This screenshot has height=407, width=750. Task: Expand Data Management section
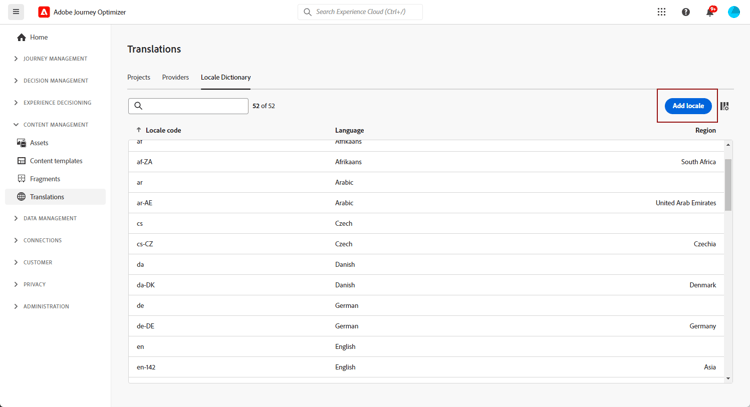pos(50,218)
